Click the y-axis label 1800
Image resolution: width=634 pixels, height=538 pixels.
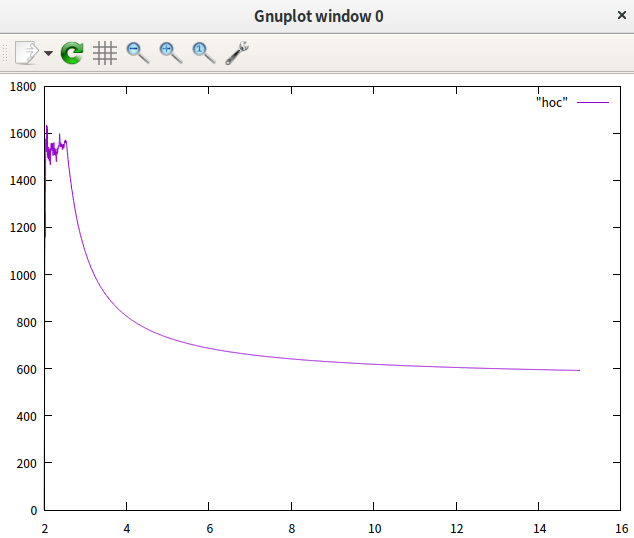pyautogui.click(x=23, y=87)
